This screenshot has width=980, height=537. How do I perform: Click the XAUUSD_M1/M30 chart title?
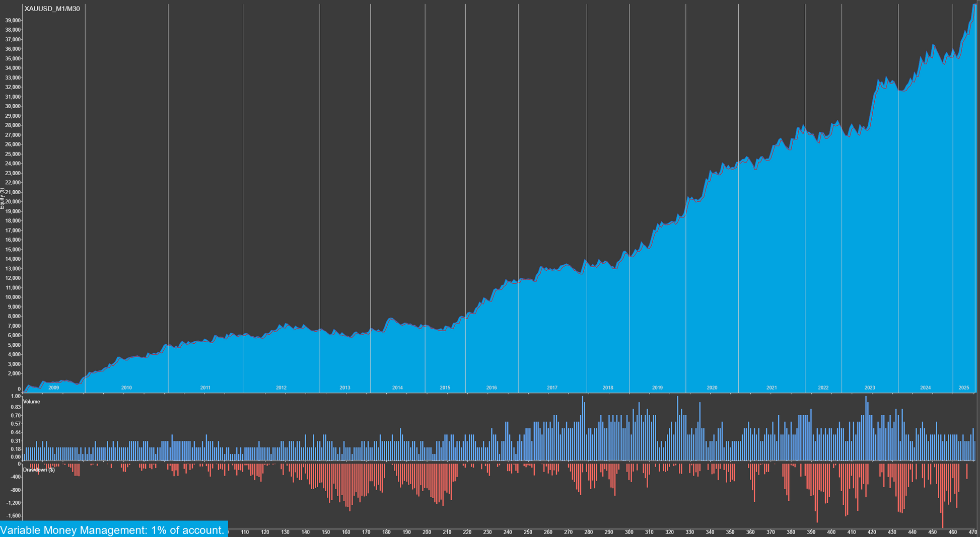coord(52,9)
